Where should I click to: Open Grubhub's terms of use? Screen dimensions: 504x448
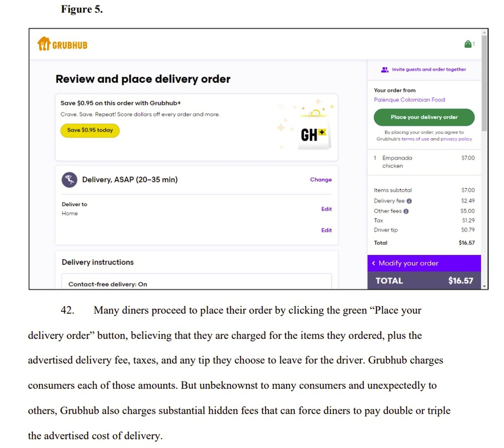(x=416, y=139)
